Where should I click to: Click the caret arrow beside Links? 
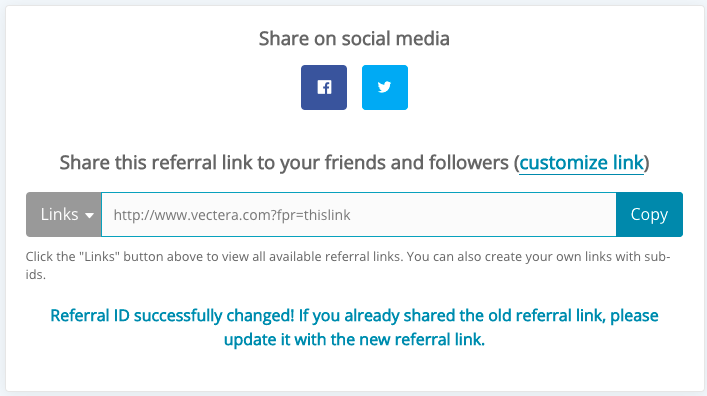[x=89, y=216]
